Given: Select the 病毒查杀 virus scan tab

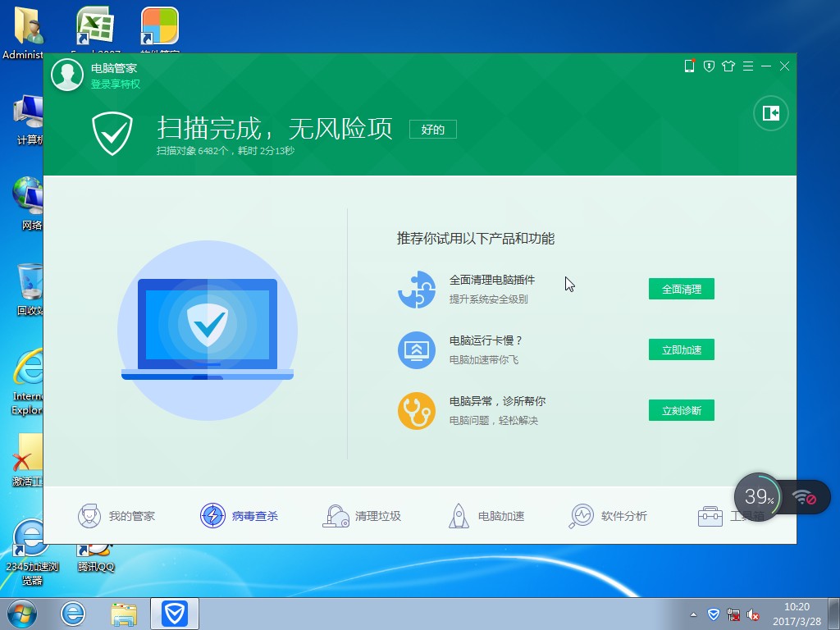Looking at the screenshot, I should (239, 516).
